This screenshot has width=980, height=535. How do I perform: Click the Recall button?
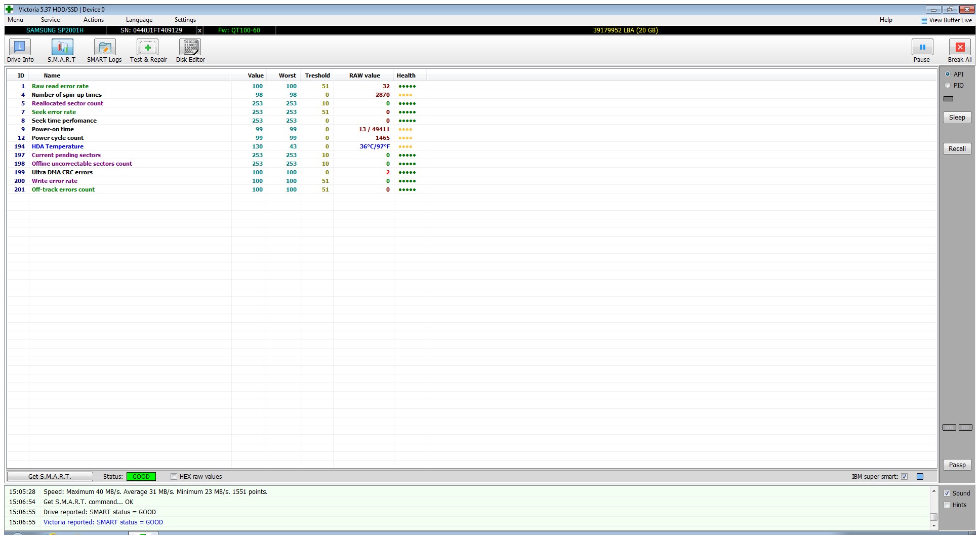(957, 148)
